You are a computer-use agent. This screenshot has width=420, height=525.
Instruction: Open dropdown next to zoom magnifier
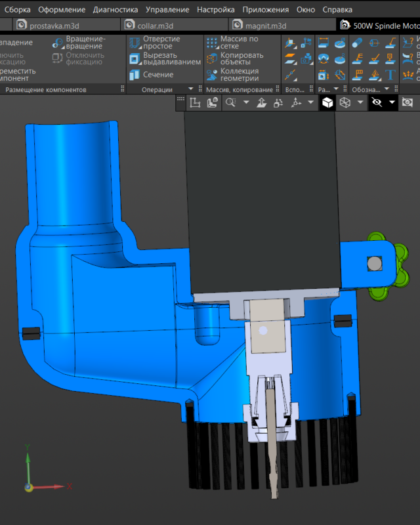click(246, 102)
